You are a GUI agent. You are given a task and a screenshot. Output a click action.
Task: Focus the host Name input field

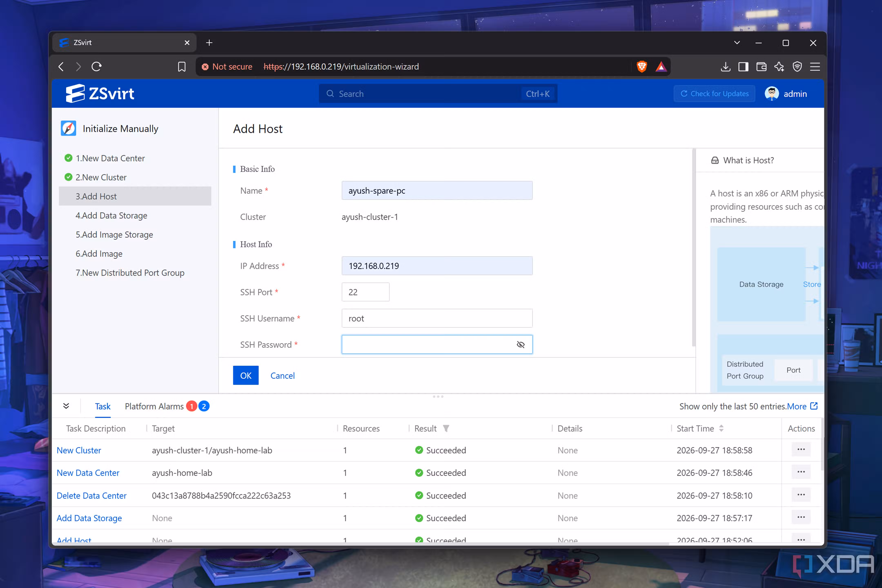tap(437, 190)
